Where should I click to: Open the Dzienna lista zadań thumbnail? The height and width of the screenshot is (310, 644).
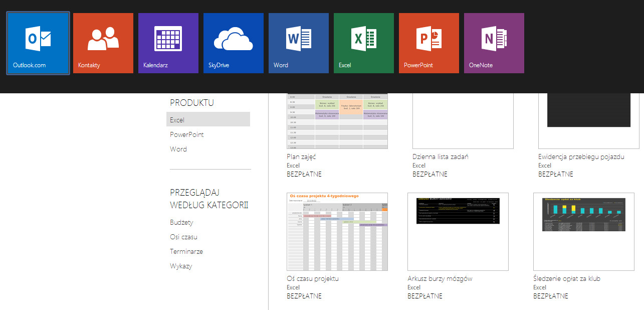click(x=463, y=121)
